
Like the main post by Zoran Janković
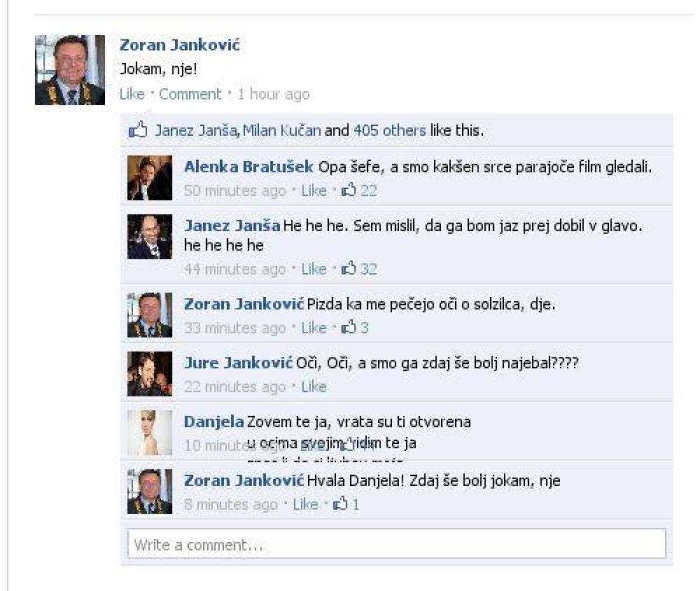132,94
